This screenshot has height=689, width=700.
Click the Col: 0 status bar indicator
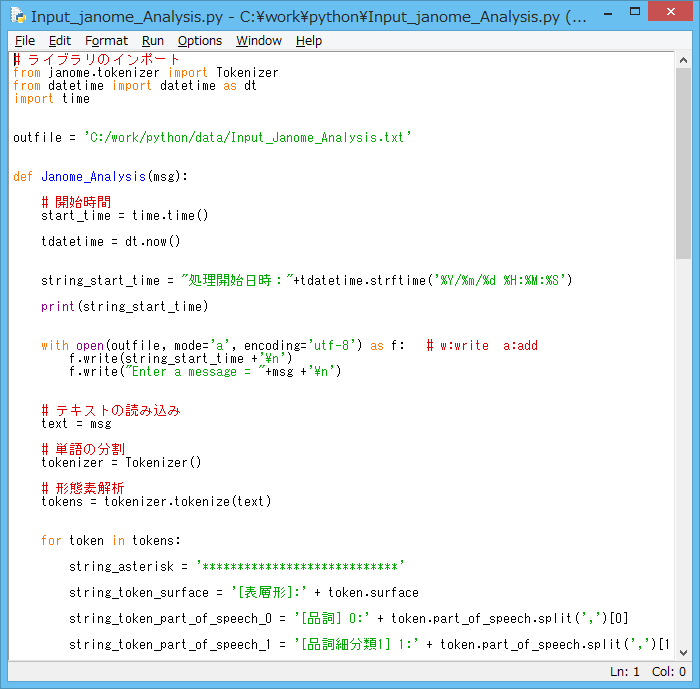click(669, 672)
